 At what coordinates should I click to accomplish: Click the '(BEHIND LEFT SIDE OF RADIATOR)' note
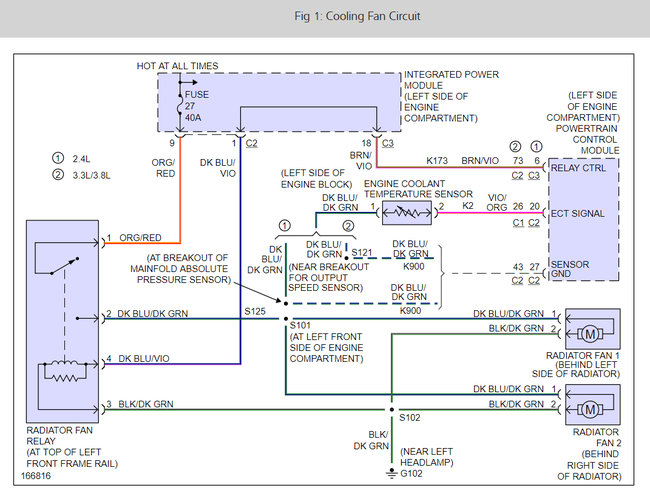(x=576, y=369)
